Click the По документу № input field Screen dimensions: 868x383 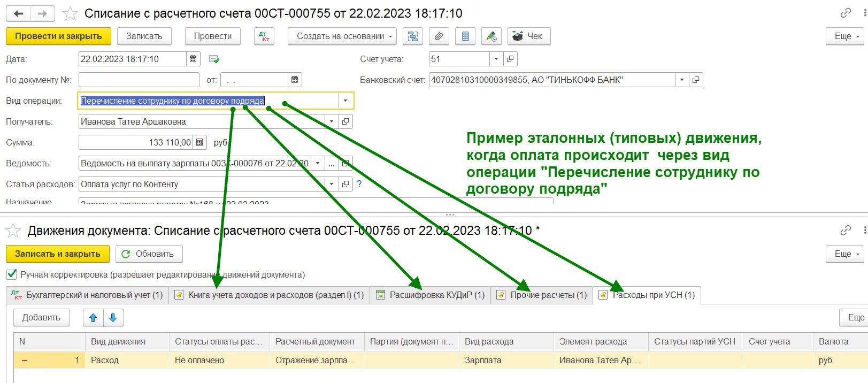[x=139, y=80]
